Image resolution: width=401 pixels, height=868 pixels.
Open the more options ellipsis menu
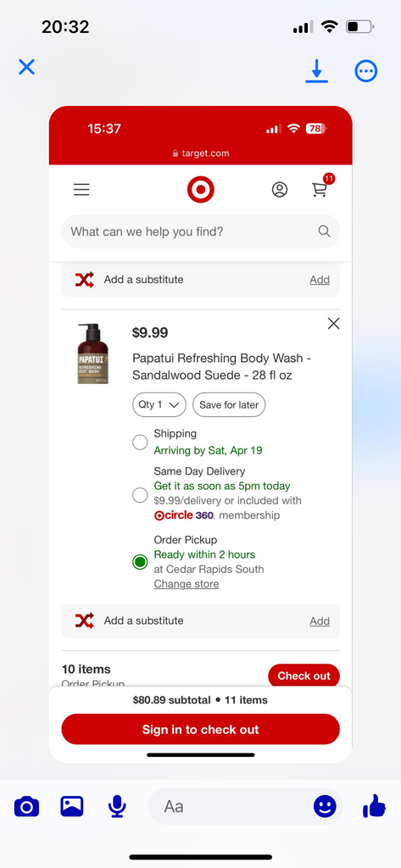pos(366,71)
